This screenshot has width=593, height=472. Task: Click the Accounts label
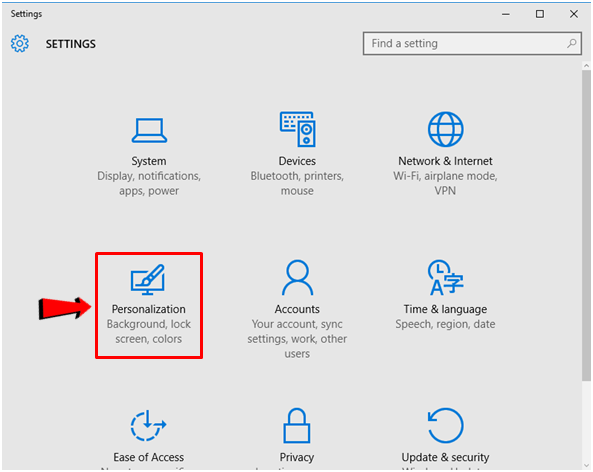coord(297,309)
